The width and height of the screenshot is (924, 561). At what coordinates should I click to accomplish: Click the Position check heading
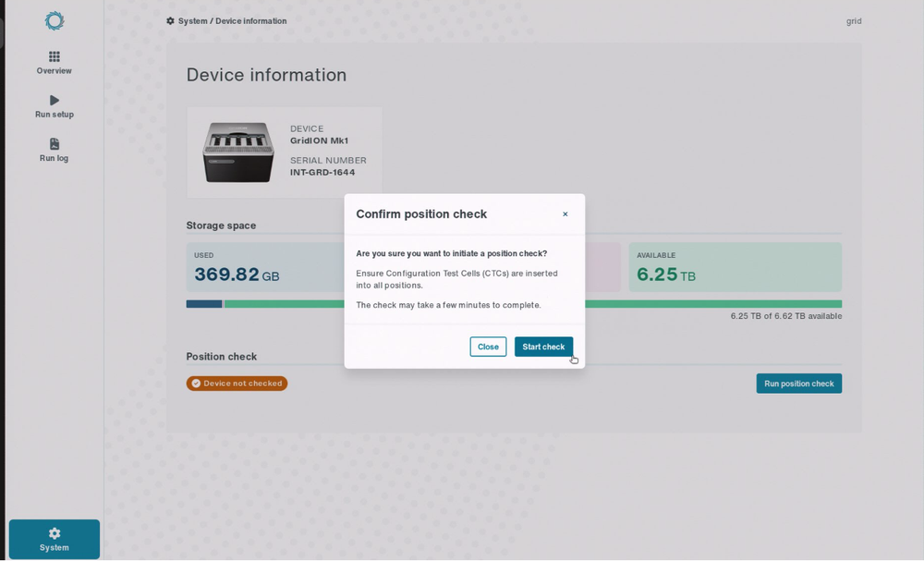click(x=222, y=357)
